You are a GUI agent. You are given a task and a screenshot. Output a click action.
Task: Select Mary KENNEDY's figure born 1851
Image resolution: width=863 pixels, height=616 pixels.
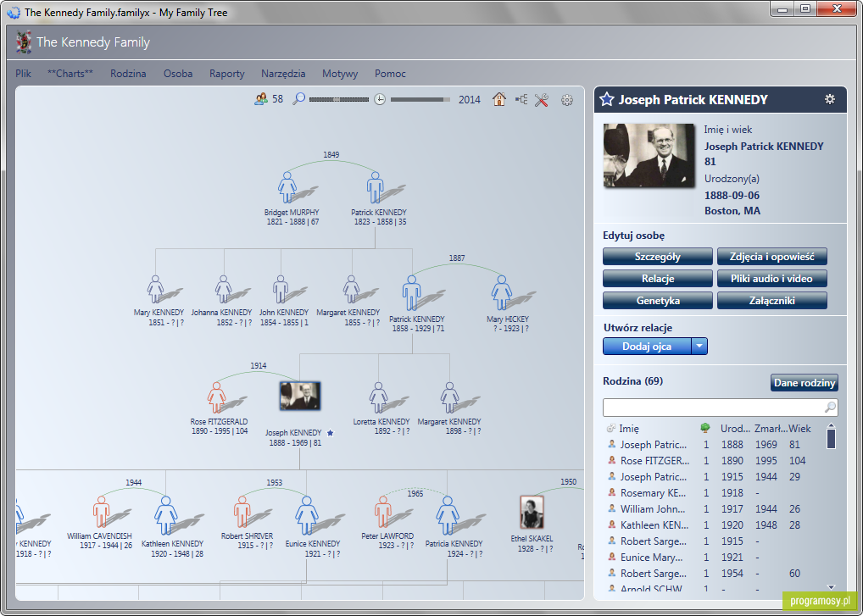pyautogui.click(x=155, y=289)
